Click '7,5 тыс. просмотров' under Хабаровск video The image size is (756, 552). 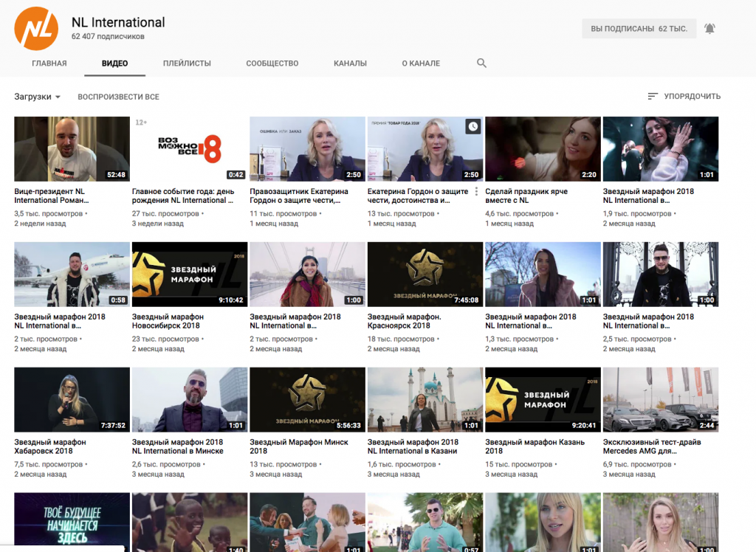coord(48,464)
